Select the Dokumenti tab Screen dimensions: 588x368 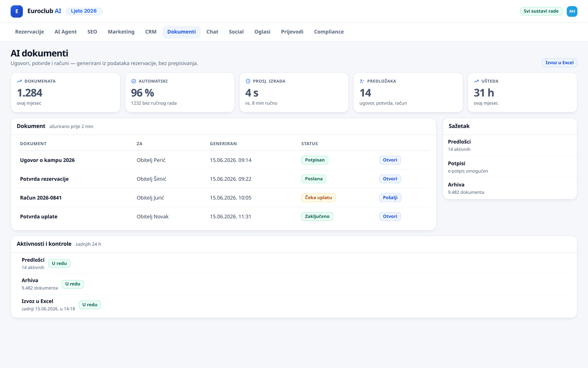[x=181, y=32]
